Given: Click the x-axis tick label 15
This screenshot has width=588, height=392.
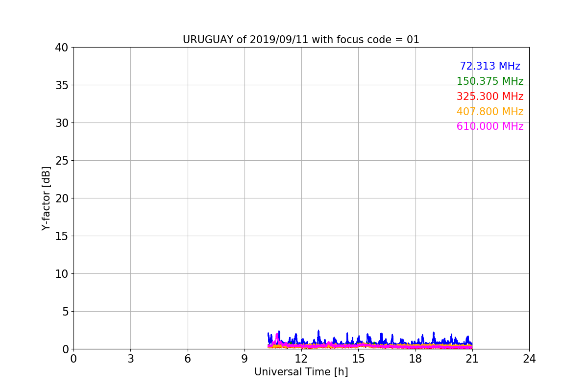Looking at the screenshot, I should coord(358,359).
